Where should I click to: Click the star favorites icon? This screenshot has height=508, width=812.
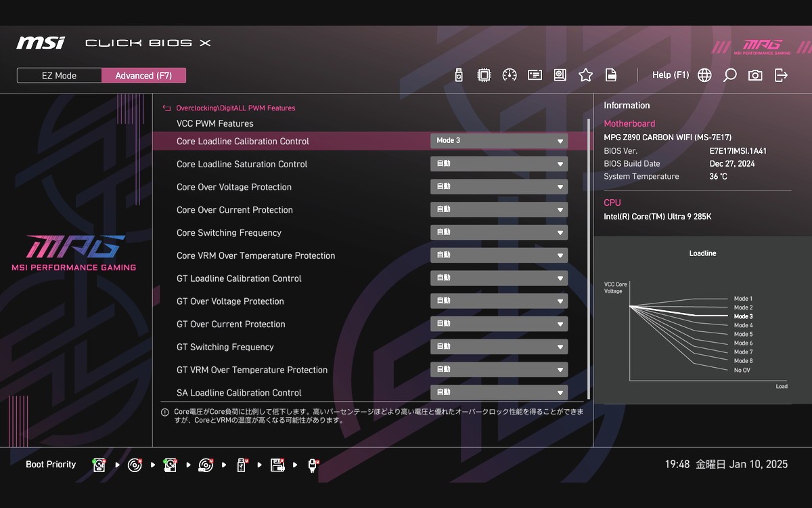coord(585,75)
